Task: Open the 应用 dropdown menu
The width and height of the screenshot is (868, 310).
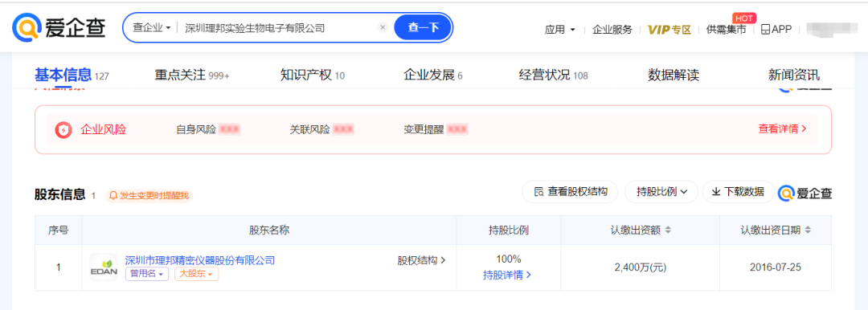Action: 560,30
